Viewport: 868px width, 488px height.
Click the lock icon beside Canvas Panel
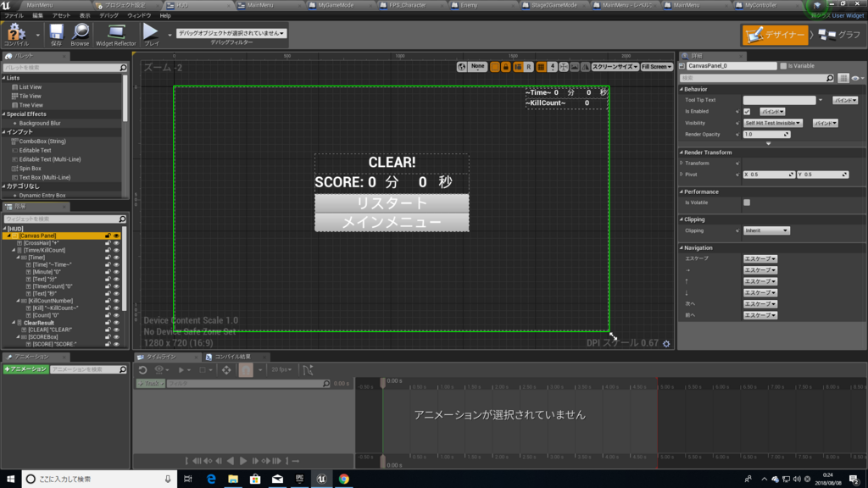(108, 236)
